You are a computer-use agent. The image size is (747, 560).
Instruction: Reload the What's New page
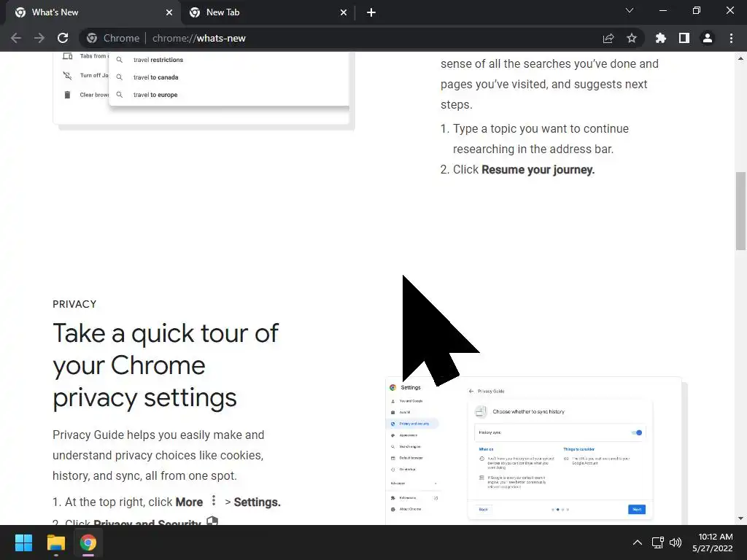click(x=63, y=38)
